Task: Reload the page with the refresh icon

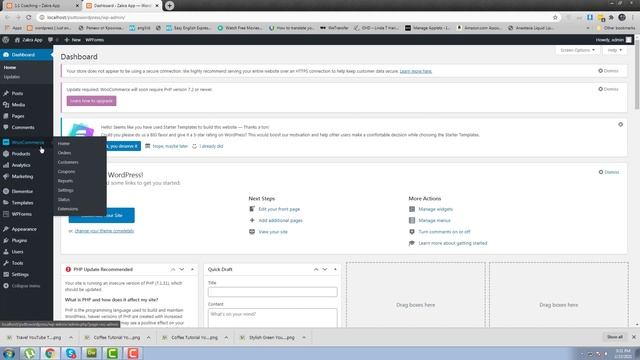Action: point(29,18)
